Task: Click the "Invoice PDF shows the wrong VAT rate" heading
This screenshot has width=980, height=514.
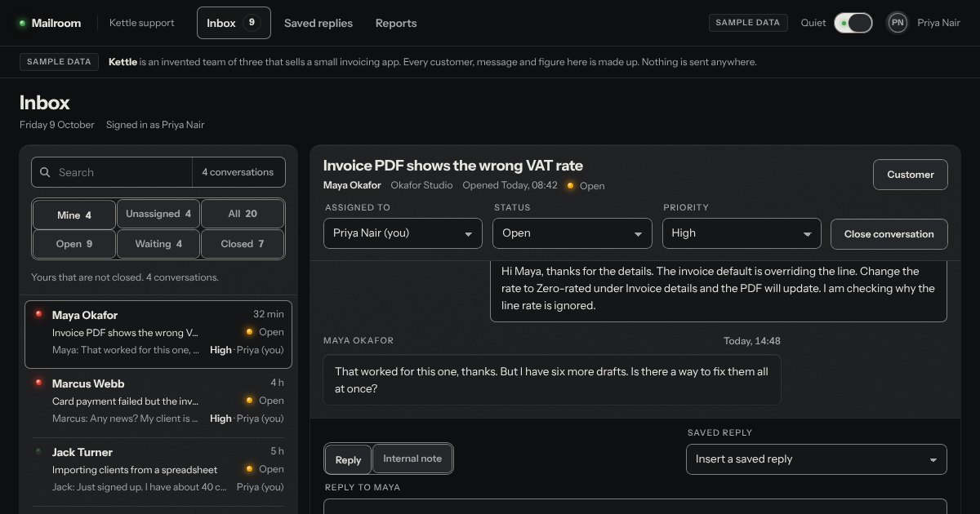Action: (x=453, y=166)
